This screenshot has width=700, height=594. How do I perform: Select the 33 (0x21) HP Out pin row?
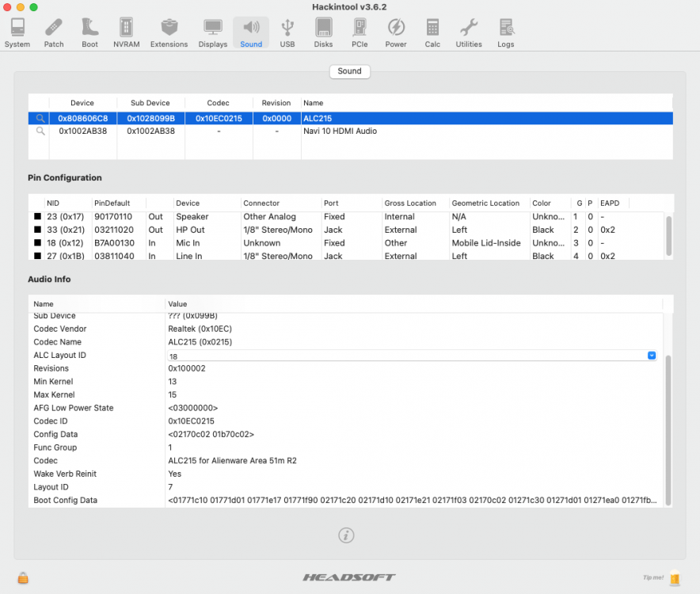pyautogui.click(x=346, y=230)
